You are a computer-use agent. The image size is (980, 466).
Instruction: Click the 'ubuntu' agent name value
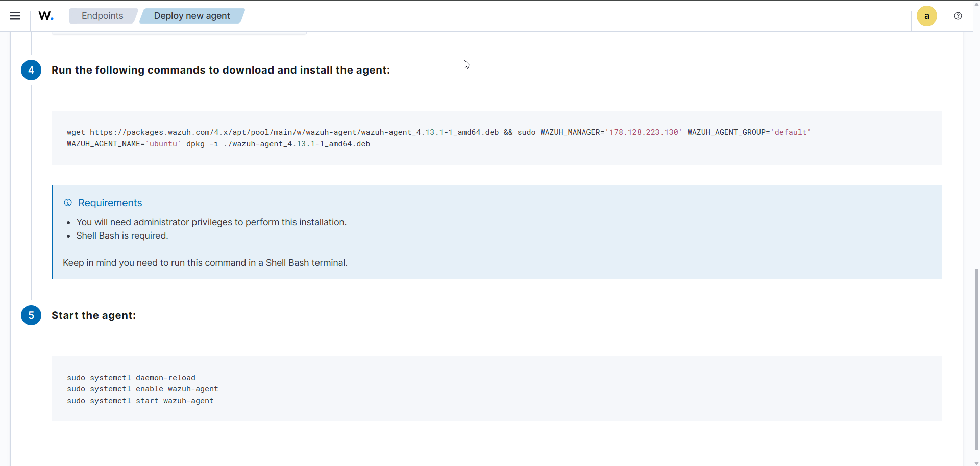163,144
